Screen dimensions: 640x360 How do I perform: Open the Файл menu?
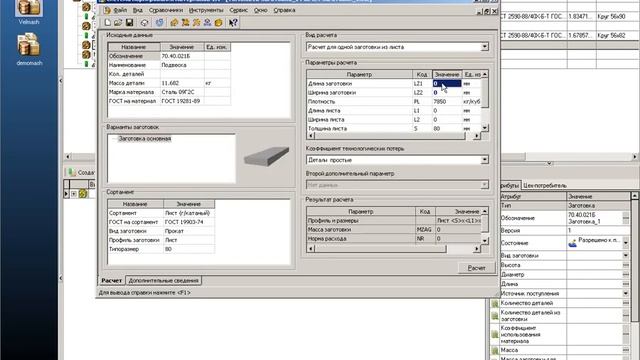tap(120, 10)
